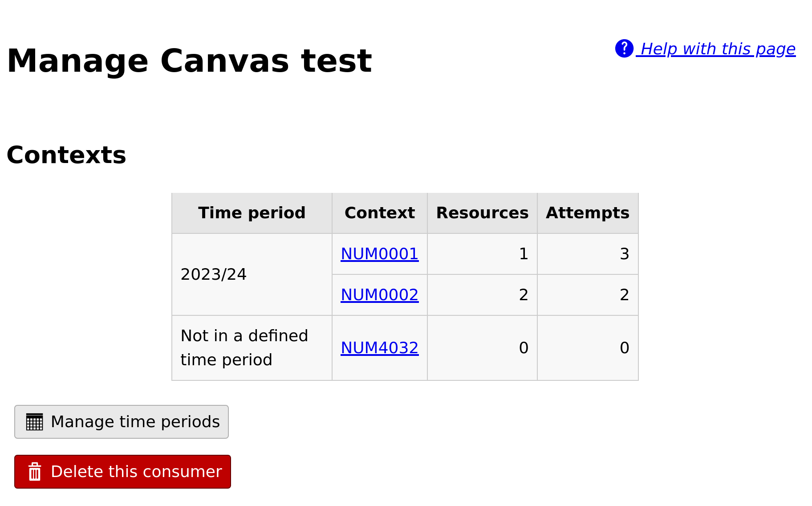Open the NUM4032 context
The width and height of the screenshot is (812, 506).
pyautogui.click(x=379, y=348)
